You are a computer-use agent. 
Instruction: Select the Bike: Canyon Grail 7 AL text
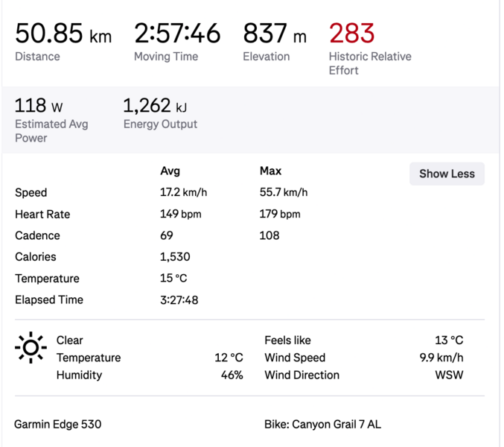(x=322, y=425)
